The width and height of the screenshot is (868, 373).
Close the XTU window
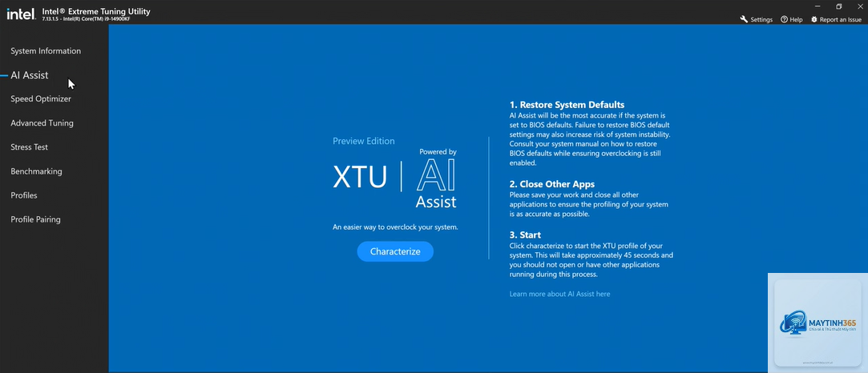[859, 6]
